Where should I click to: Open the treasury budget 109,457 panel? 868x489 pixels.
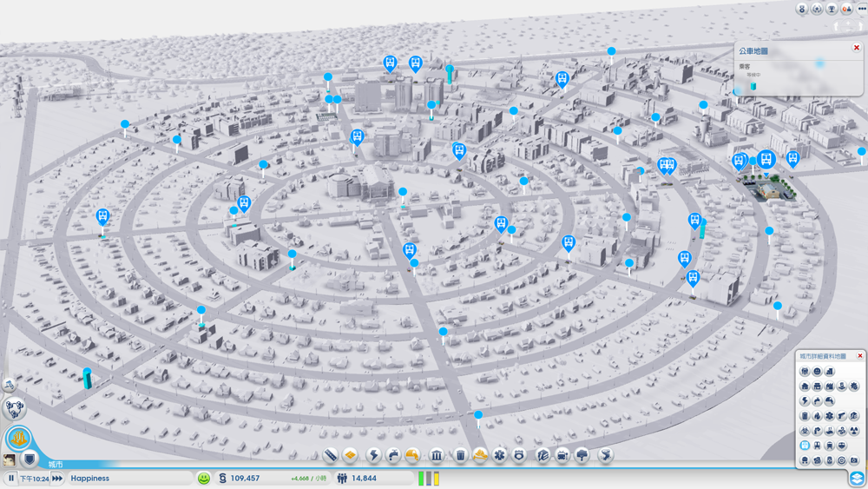point(274,478)
